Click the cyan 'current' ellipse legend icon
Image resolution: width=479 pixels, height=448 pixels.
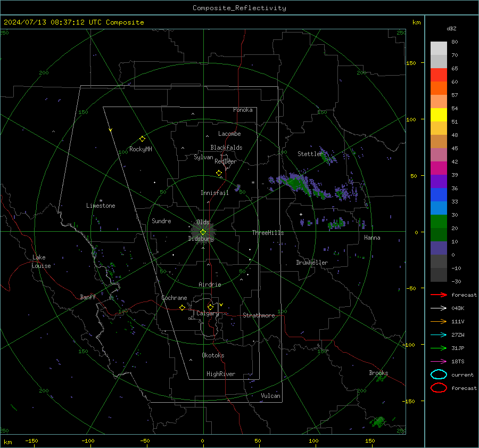[439, 374]
